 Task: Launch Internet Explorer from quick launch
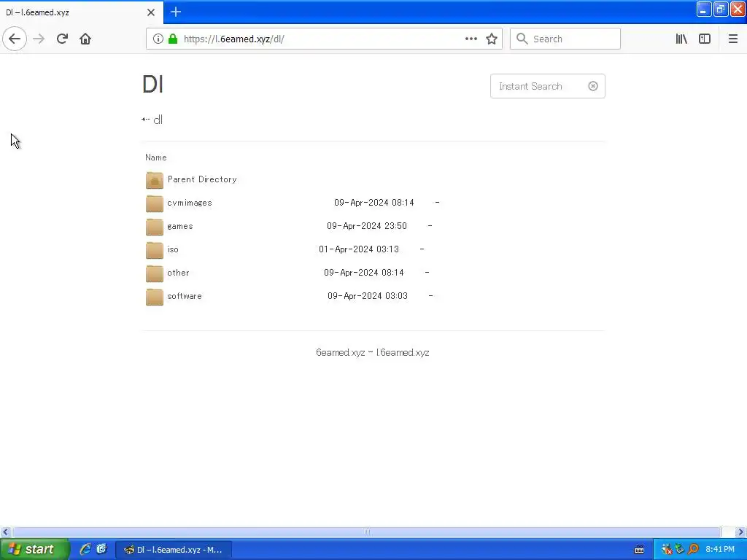click(85, 549)
